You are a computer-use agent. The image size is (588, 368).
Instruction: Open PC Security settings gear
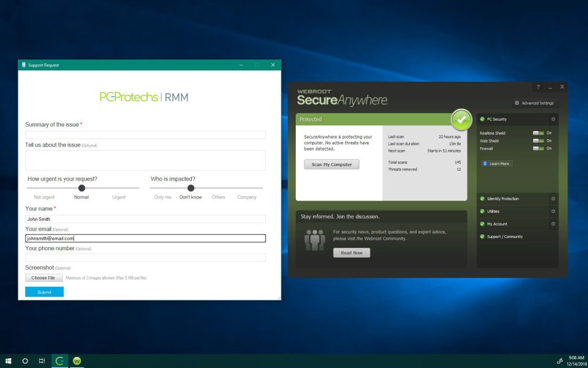tap(553, 120)
